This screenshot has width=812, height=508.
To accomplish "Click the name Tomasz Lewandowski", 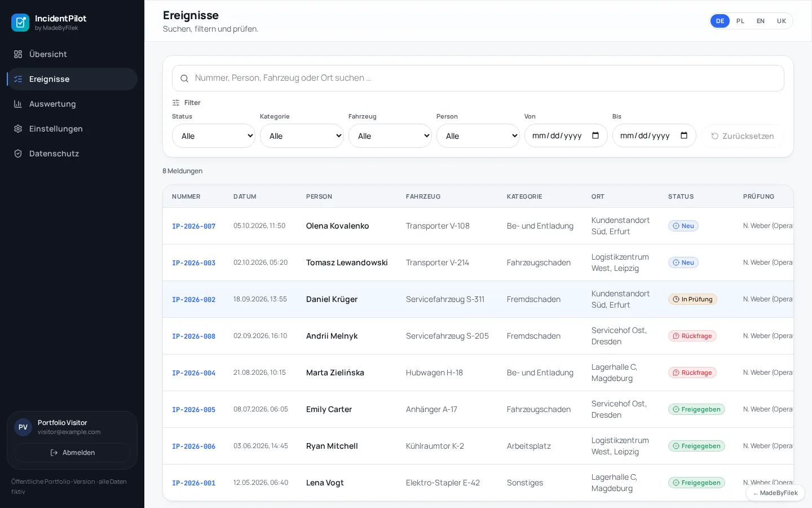I will [x=347, y=262].
